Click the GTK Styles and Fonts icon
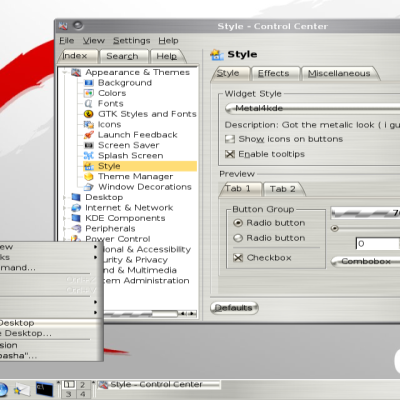Screen dimensions: 400x400 (89, 114)
